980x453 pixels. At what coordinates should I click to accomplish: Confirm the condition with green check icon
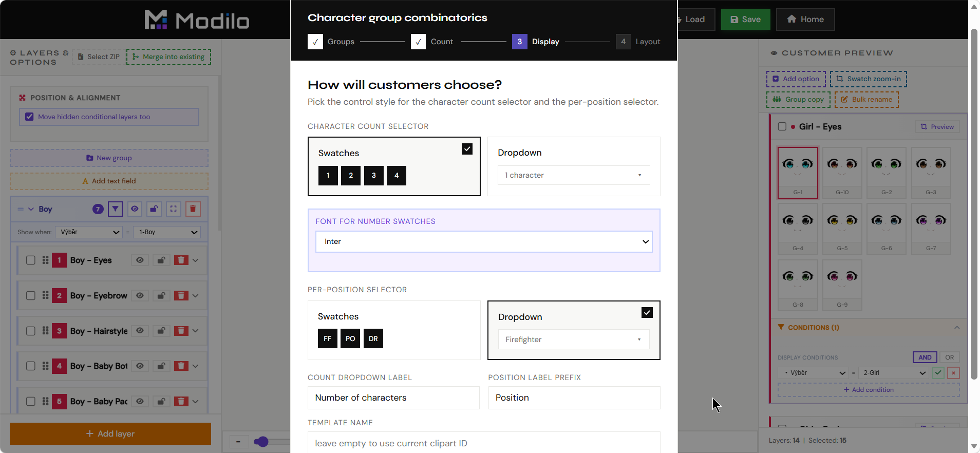click(938, 373)
